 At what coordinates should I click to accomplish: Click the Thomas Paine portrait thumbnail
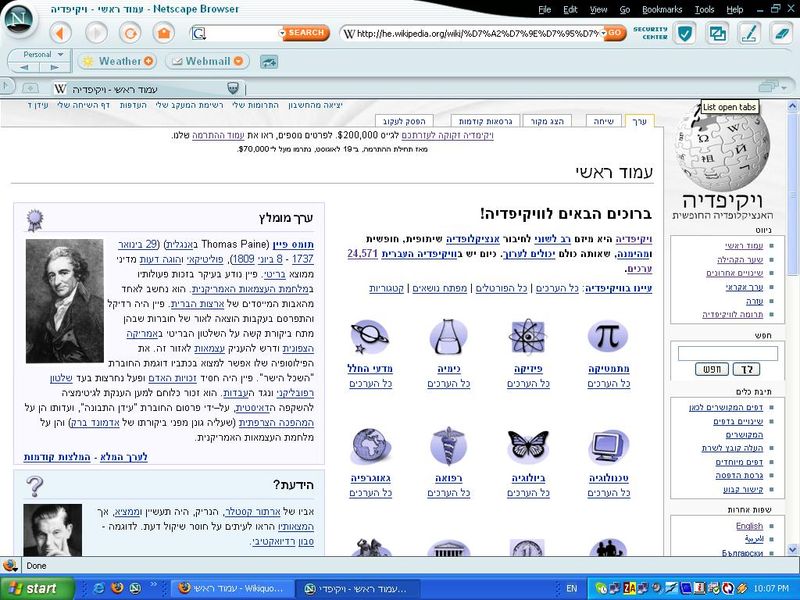pos(64,301)
